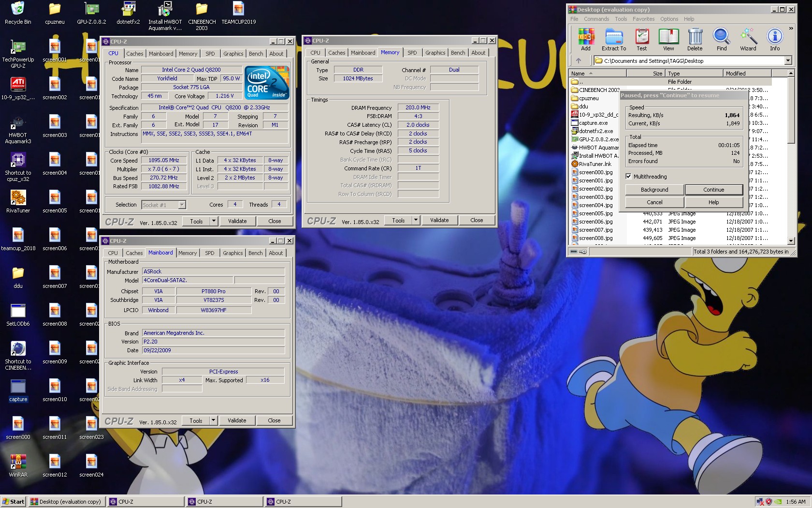Open the Intel Core 2 Quad logo
Screen dimensions: 812x508
(x=267, y=82)
